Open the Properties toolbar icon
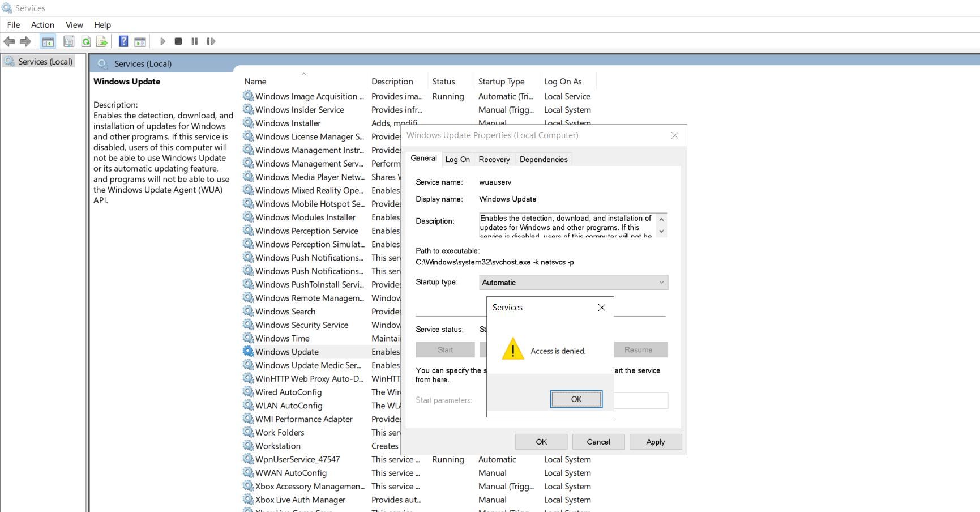 pyautogui.click(x=69, y=41)
